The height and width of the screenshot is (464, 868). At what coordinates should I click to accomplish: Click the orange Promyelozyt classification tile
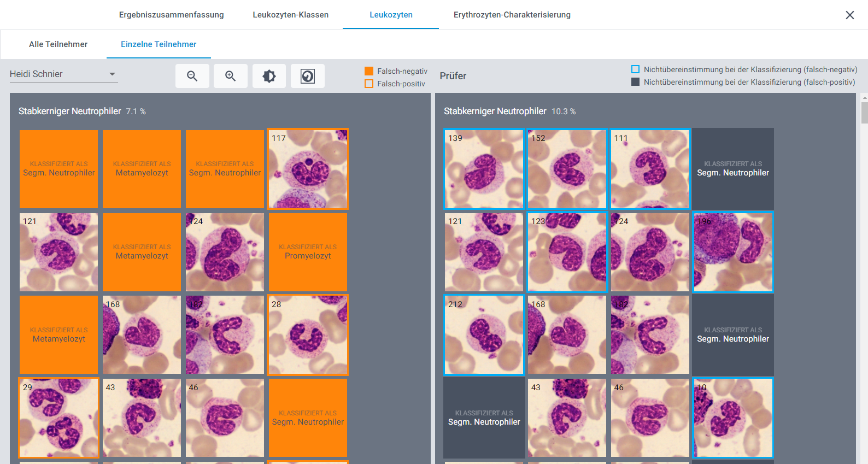tap(308, 252)
